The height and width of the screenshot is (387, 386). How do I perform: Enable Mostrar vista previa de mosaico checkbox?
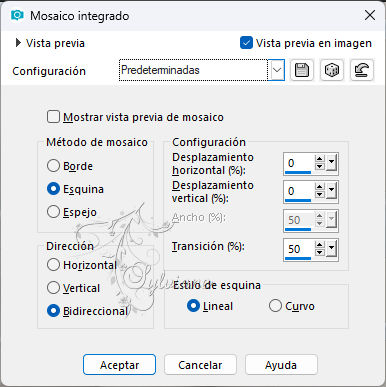click(53, 117)
